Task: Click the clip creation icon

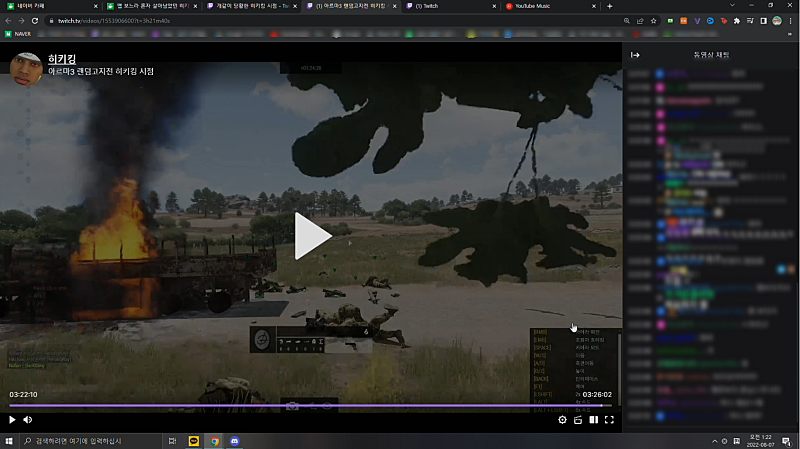Action: pos(577,420)
